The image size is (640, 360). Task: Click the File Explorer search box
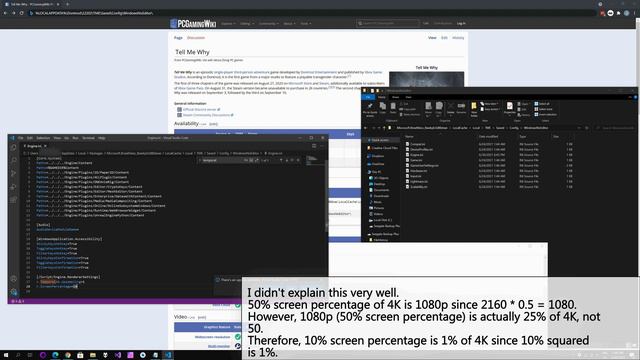coord(615,128)
